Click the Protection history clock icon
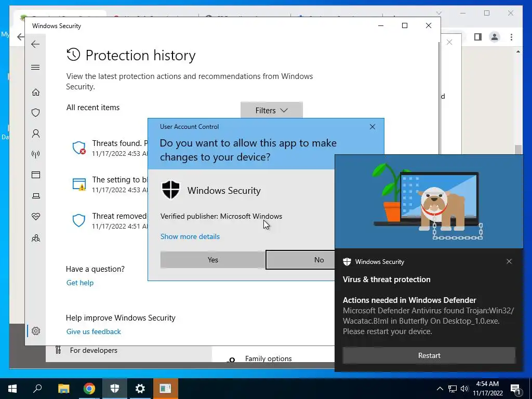Image resolution: width=532 pixels, height=399 pixels. [x=73, y=54]
